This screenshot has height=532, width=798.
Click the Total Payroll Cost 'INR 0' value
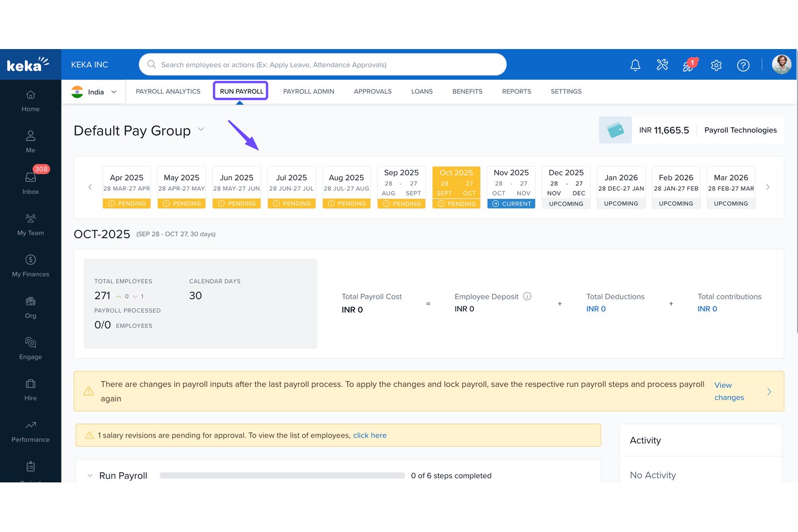pos(352,309)
